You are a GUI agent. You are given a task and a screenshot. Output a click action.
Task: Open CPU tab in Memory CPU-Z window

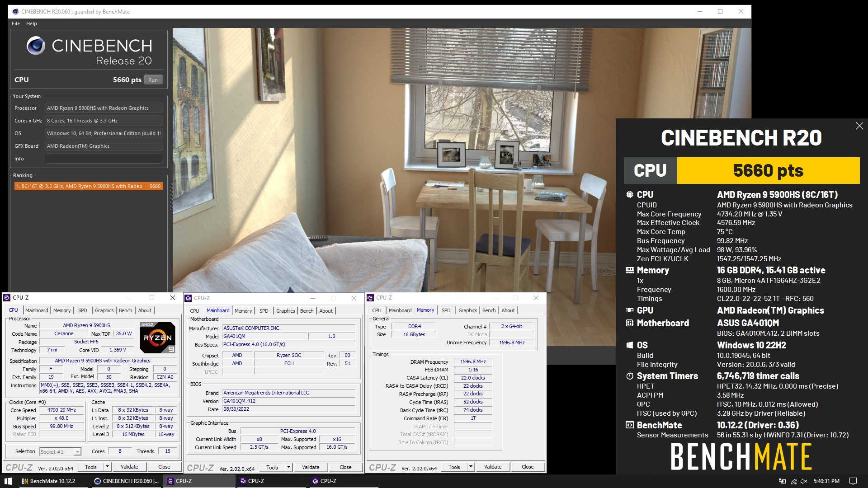pos(377,310)
